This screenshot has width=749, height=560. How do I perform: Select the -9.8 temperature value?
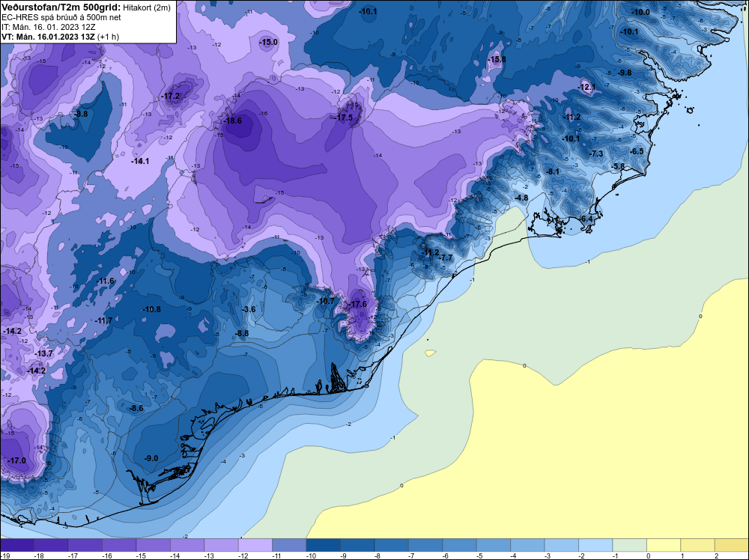[x=625, y=73]
